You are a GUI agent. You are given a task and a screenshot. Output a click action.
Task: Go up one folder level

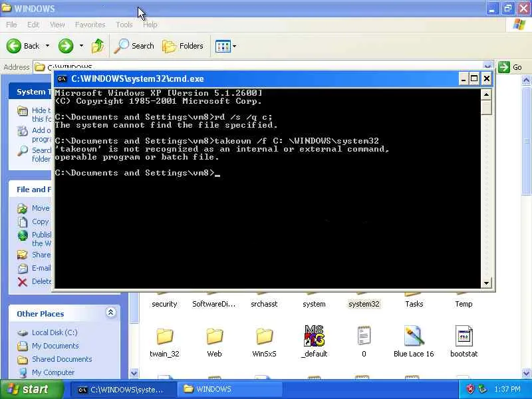(x=98, y=46)
